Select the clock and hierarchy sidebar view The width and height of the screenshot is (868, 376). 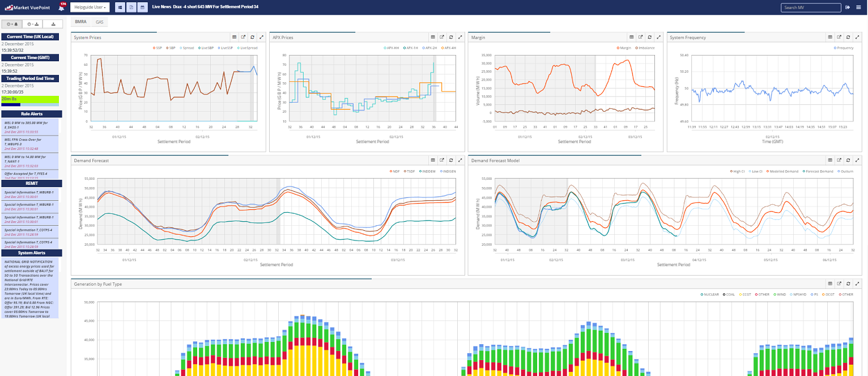pyautogui.click(x=33, y=24)
